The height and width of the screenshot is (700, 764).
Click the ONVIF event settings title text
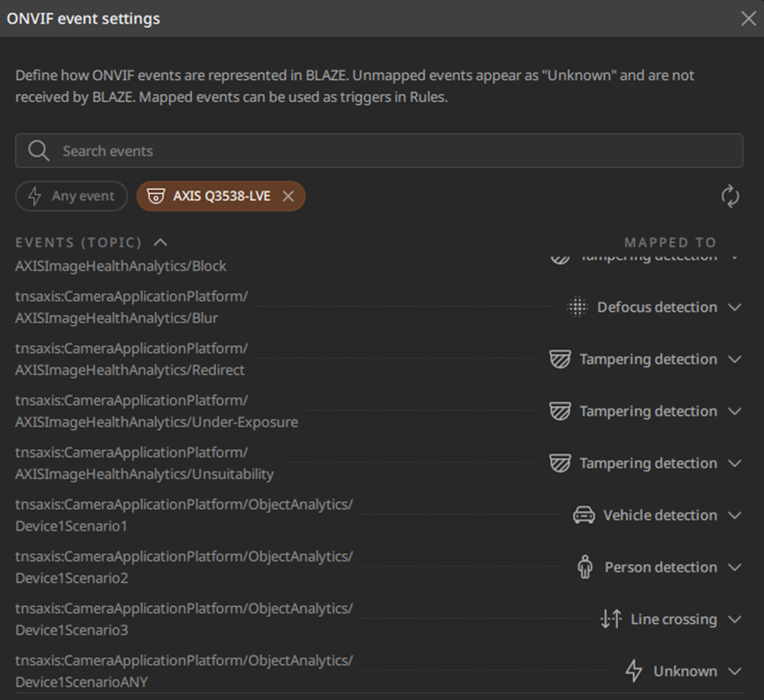(83, 19)
